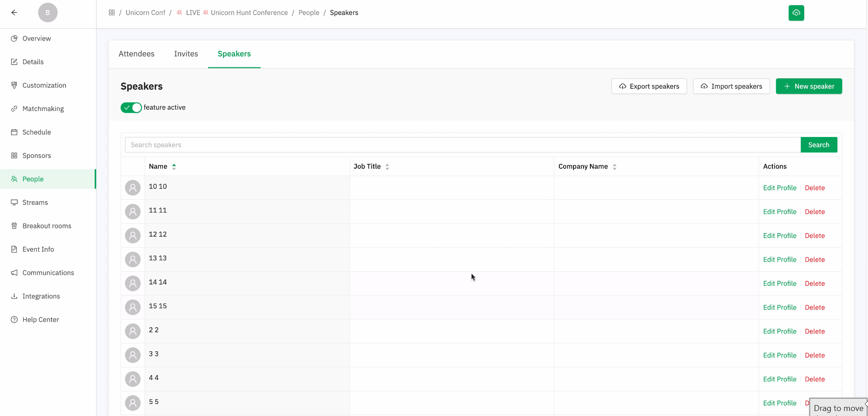Sort the table by Name column
Viewport: 868px width, 416px height.
click(175, 166)
